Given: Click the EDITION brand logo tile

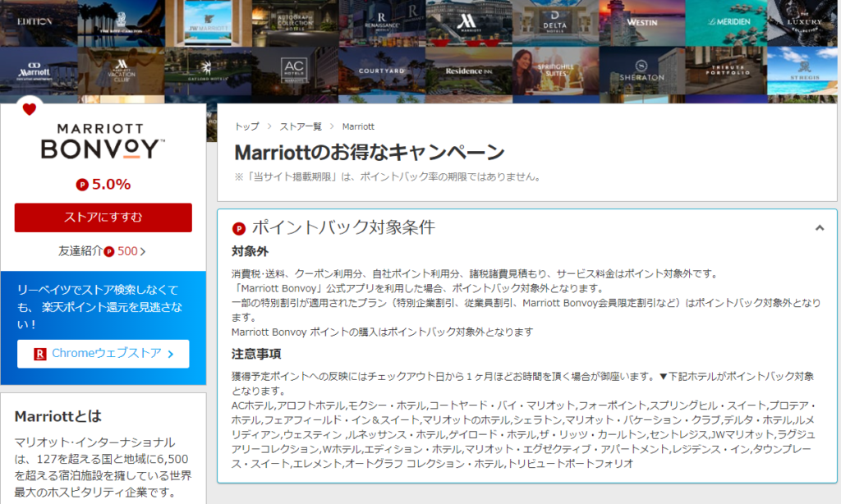Looking at the screenshot, I should tap(39, 23).
